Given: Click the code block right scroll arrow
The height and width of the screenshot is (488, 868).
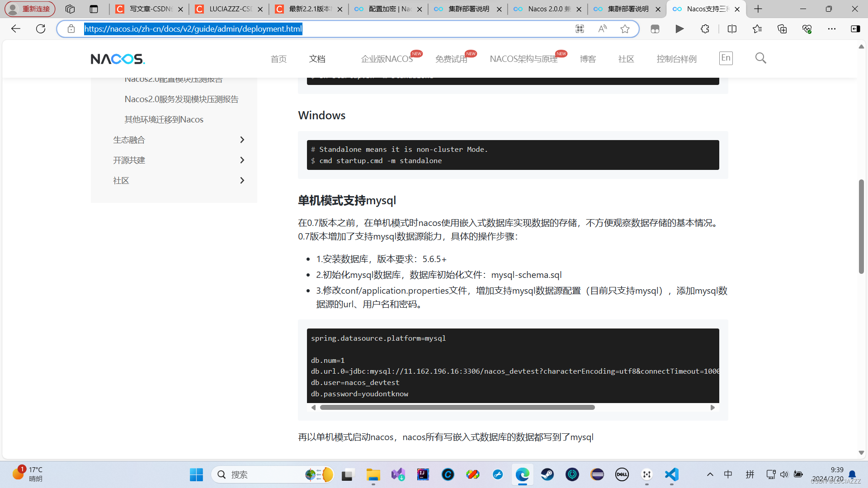Looking at the screenshot, I should pos(712,408).
